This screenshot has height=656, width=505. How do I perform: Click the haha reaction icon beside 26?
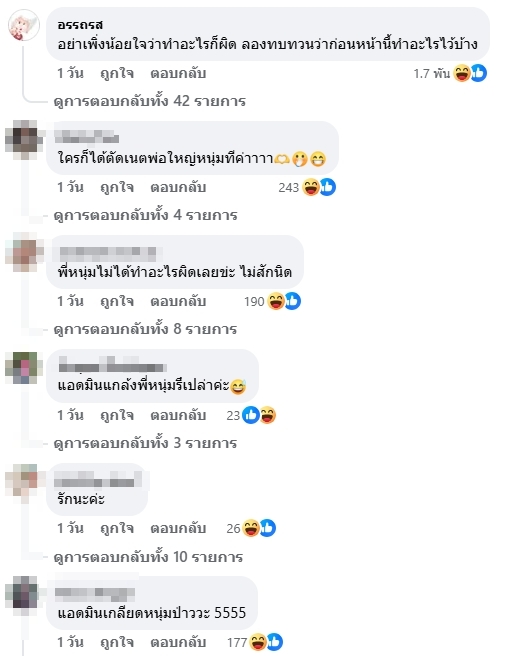(x=251, y=528)
